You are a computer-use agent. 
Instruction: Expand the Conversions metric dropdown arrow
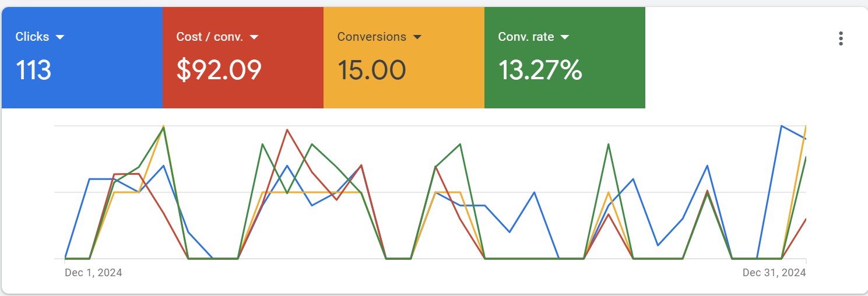(417, 37)
